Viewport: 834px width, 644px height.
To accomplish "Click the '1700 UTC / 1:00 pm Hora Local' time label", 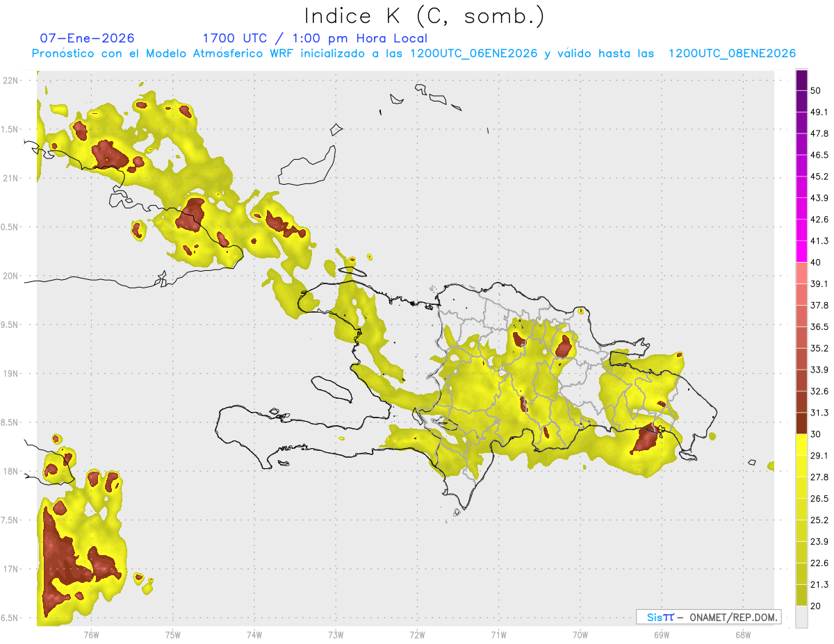I will click(x=315, y=38).
